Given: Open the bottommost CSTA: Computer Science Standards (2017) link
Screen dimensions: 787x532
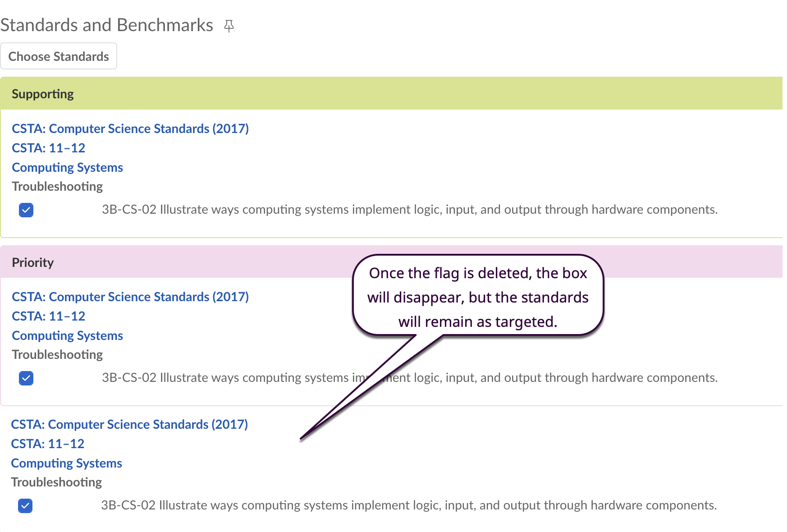Looking at the screenshot, I should point(129,425).
